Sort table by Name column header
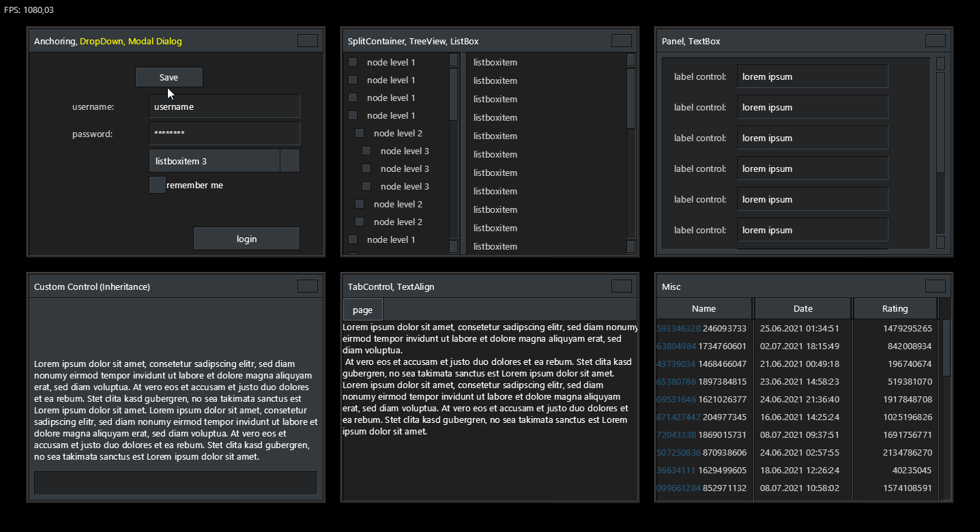The height and width of the screenshot is (532, 980). coord(704,308)
